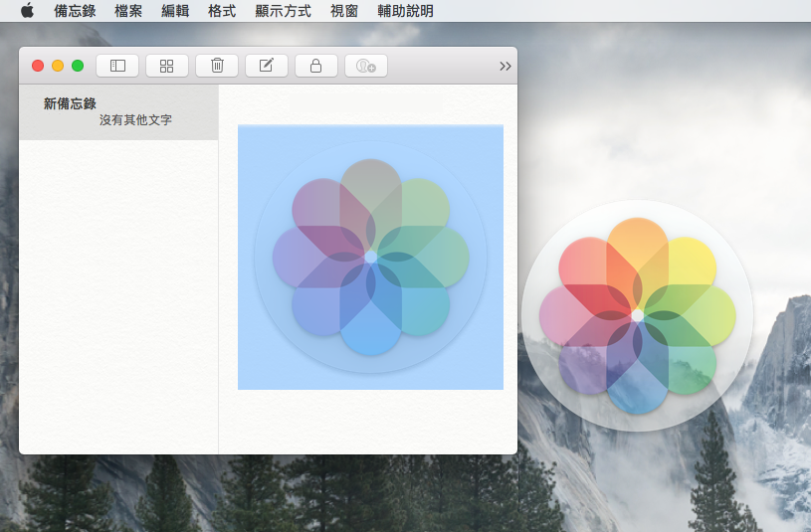Screen dimensions: 811x532
Task: Open the 檔案 menu
Action: 128,11
